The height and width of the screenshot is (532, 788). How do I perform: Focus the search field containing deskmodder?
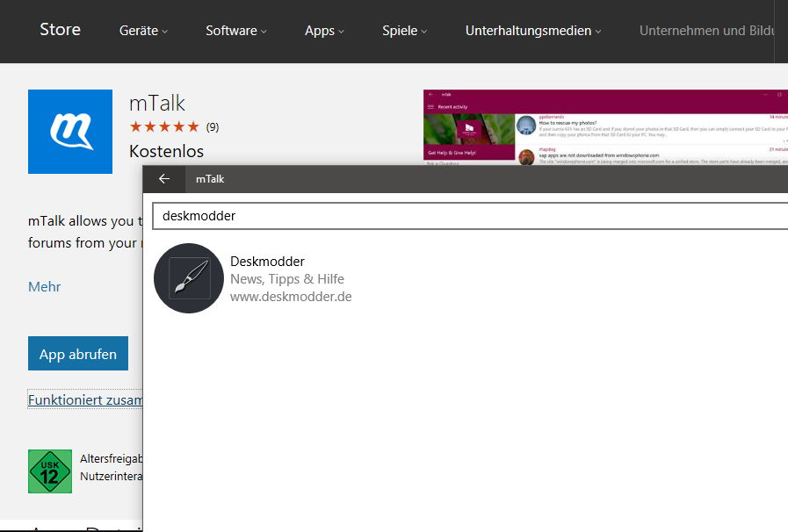(x=470, y=216)
